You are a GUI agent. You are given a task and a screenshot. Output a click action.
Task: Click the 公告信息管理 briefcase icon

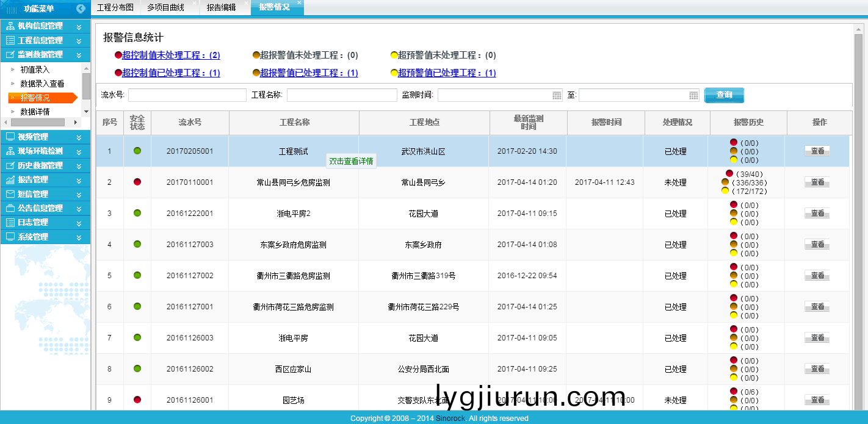[10, 208]
